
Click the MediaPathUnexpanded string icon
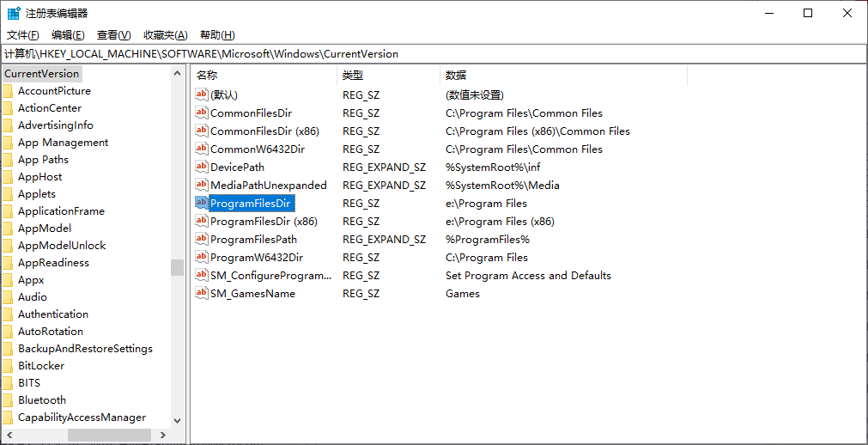pos(202,185)
